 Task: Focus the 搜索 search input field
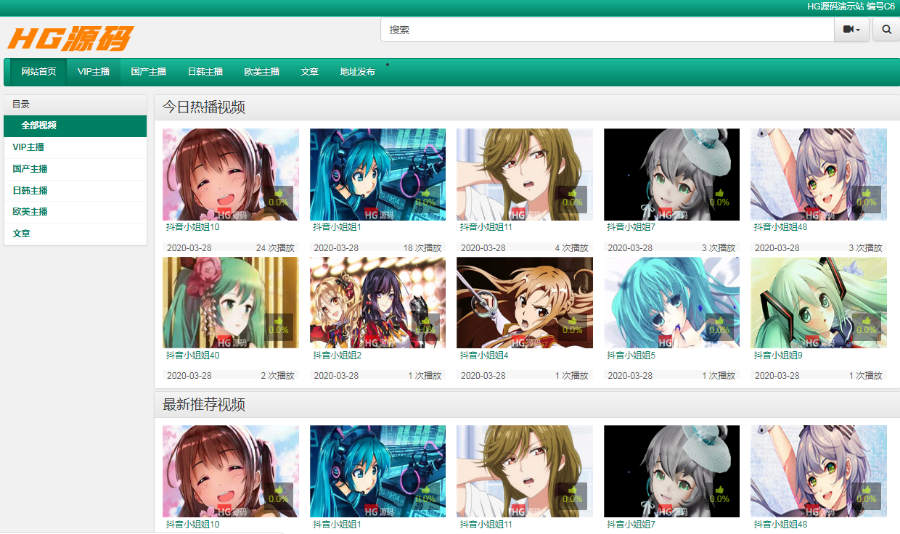point(607,30)
